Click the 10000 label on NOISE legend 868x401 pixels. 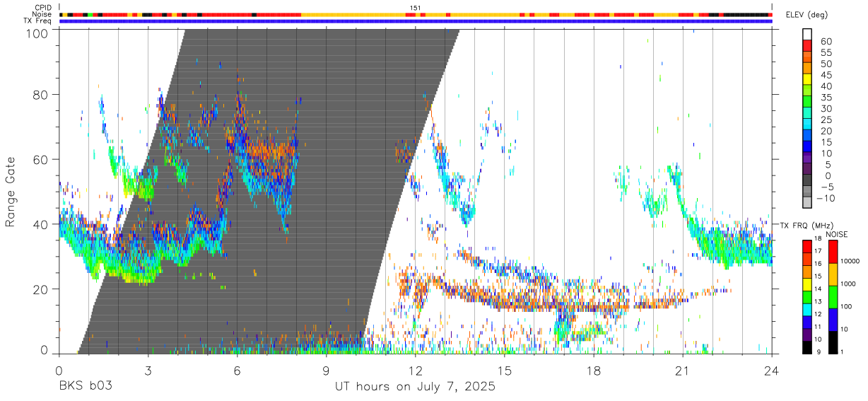pos(850,262)
